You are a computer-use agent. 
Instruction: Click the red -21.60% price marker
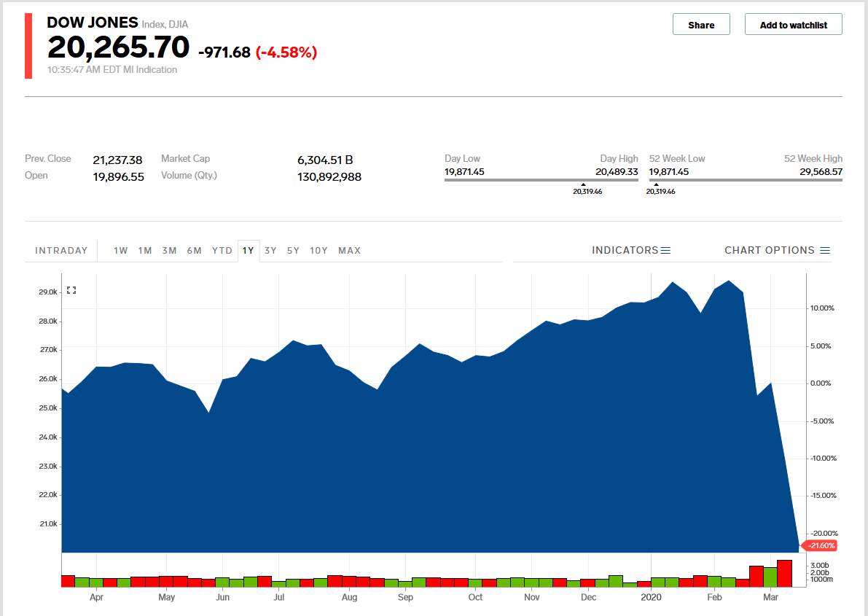(821, 546)
